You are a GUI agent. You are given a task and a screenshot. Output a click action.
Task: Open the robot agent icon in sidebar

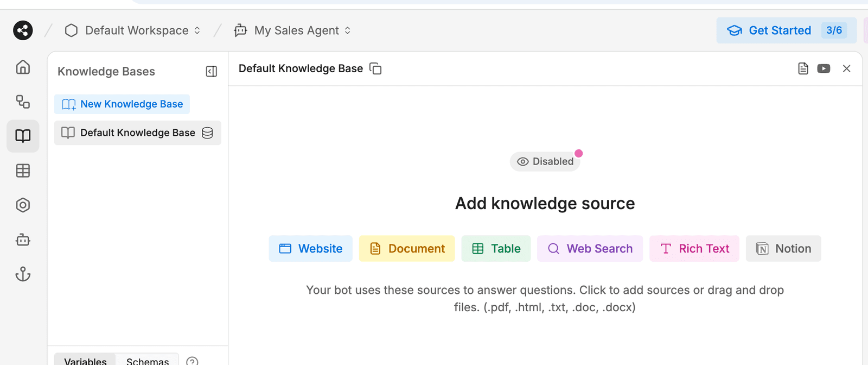coord(23,240)
